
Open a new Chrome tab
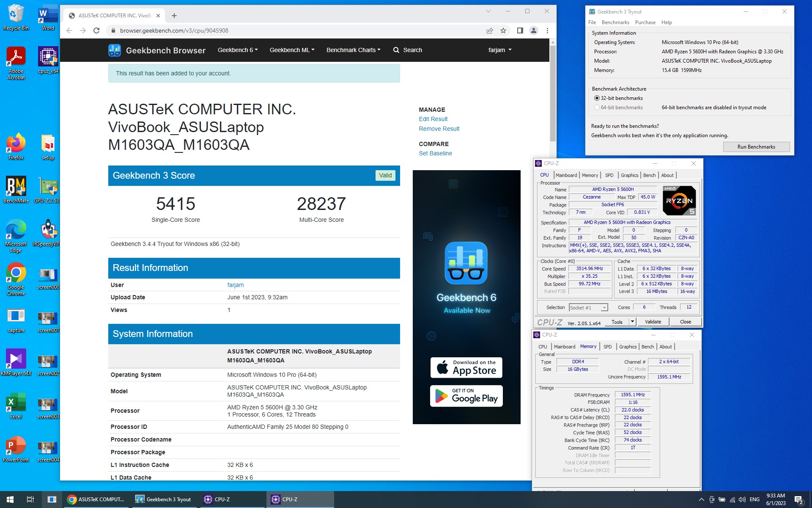pyautogui.click(x=174, y=16)
